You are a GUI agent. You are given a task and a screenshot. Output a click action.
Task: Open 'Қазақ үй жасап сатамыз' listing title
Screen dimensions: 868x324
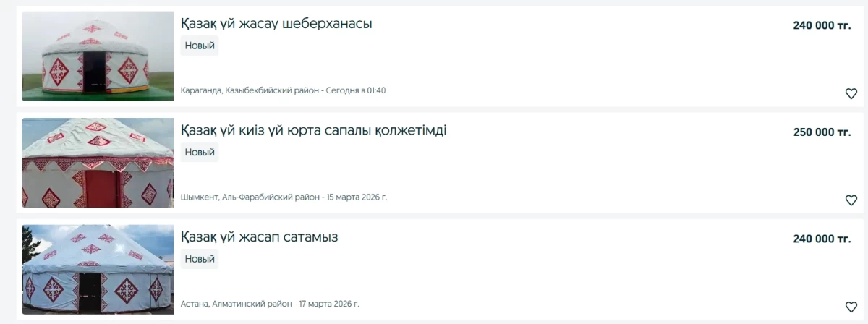pyautogui.click(x=259, y=237)
